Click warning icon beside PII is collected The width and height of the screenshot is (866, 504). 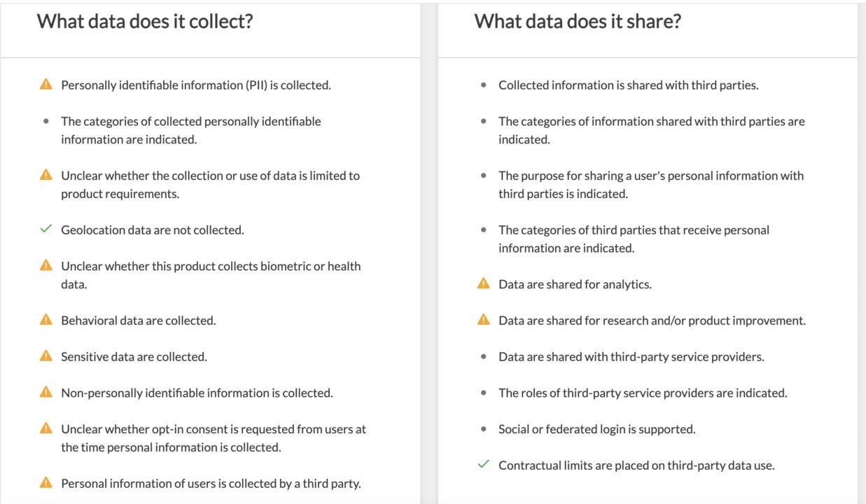click(x=46, y=85)
